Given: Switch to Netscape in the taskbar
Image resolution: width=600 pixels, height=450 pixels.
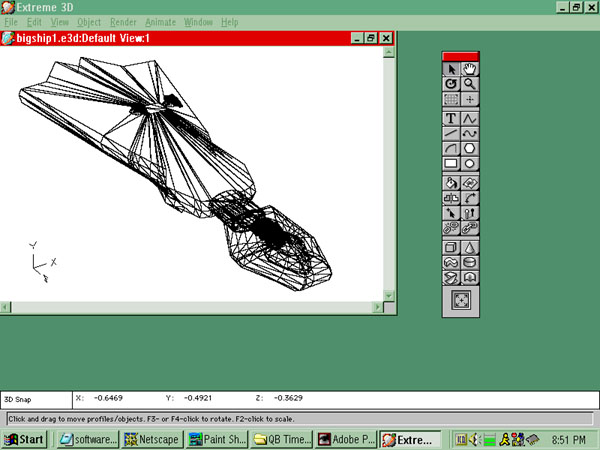Looking at the screenshot, I should click(x=152, y=439).
